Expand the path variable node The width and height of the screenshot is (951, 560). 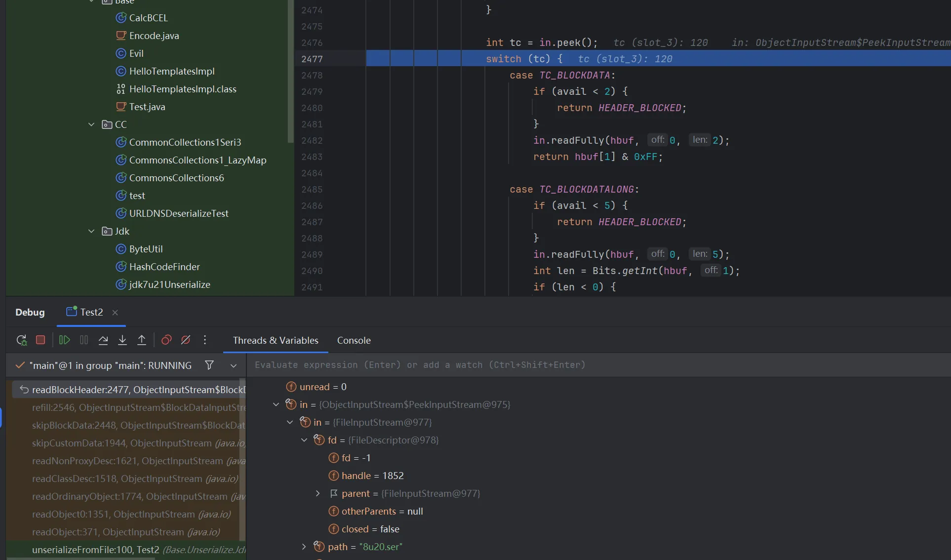(304, 546)
